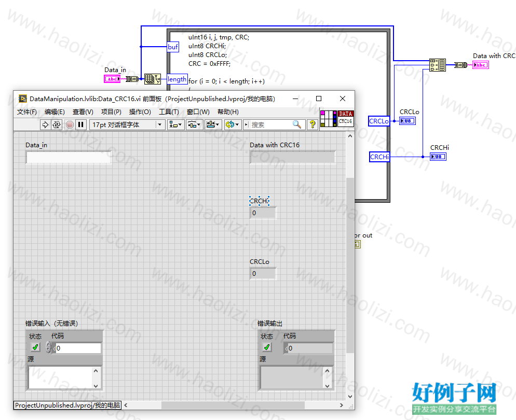Viewport: 516px width, 420px height.
Task: Open 文件(F) menu
Action: click(26, 111)
